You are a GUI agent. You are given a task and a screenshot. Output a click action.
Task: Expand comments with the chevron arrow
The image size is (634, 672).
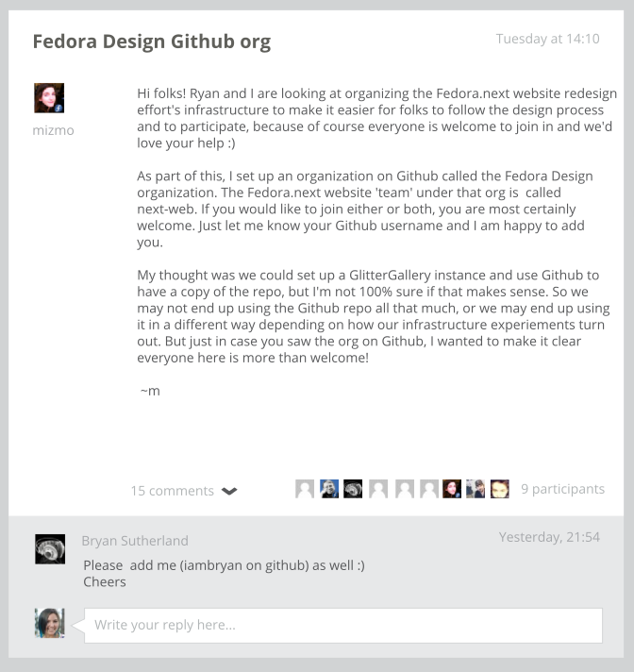pos(229,491)
